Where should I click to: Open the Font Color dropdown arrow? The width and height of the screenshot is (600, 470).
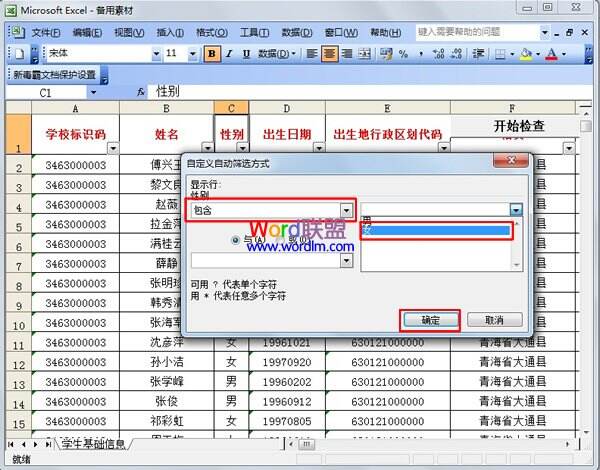tap(564, 54)
